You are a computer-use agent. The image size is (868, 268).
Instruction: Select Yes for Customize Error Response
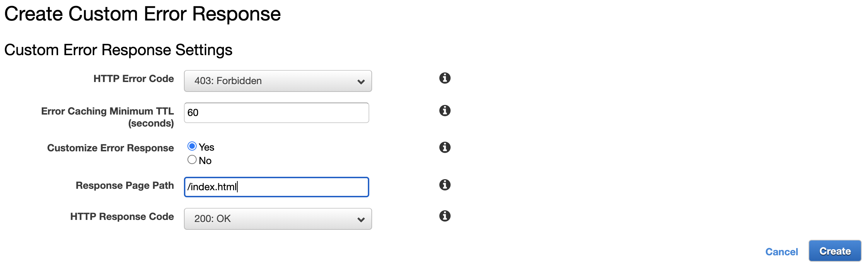pyautogui.click(x=192, y=146)
